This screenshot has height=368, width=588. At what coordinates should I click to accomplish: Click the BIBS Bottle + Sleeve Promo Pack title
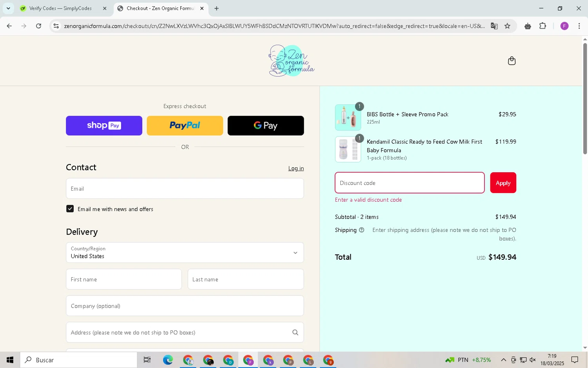click(407, 114)
